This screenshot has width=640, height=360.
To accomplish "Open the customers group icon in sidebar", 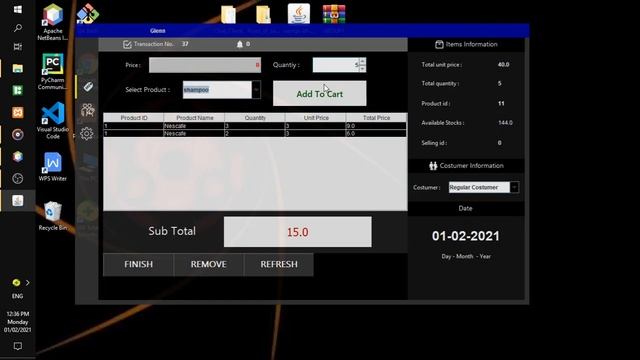I will pos(88,110).
